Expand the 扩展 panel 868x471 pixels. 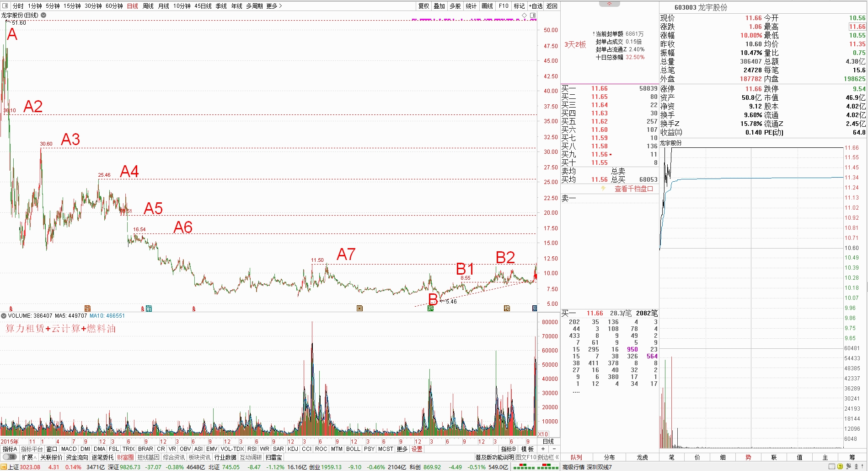pos(29,457)
